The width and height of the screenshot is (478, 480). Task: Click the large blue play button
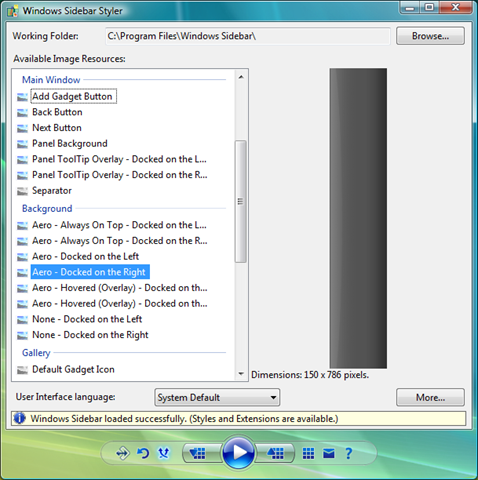pyautogui.click(x=238, y=453)
